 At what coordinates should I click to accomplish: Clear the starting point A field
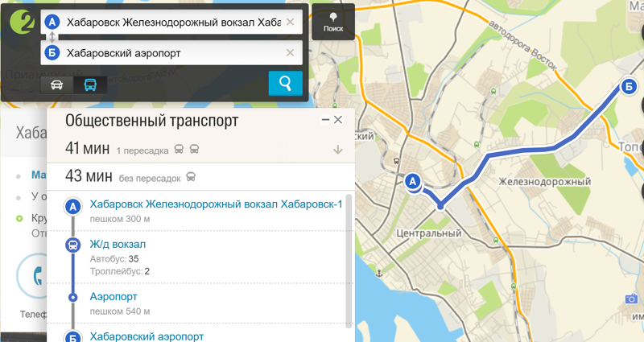pyautogui.click(x=290, y=22)
